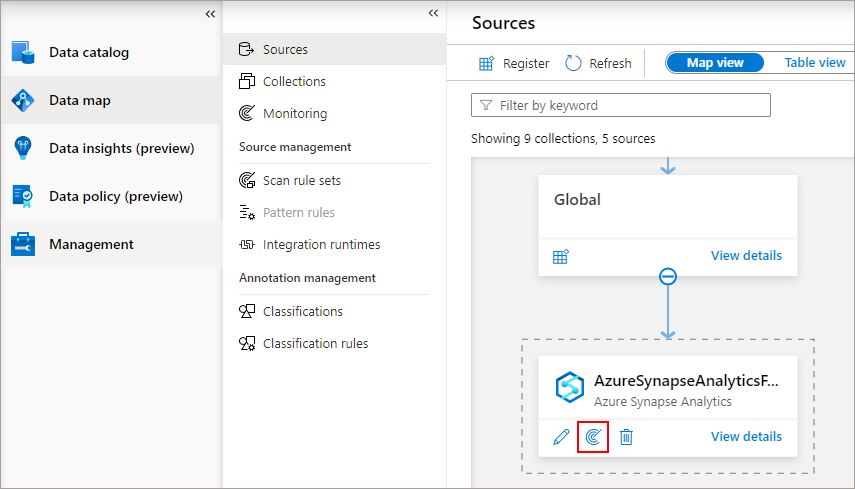Click the Register button in toolbar
This screenshot has width=855, height=489.
[x=514, y=63]
